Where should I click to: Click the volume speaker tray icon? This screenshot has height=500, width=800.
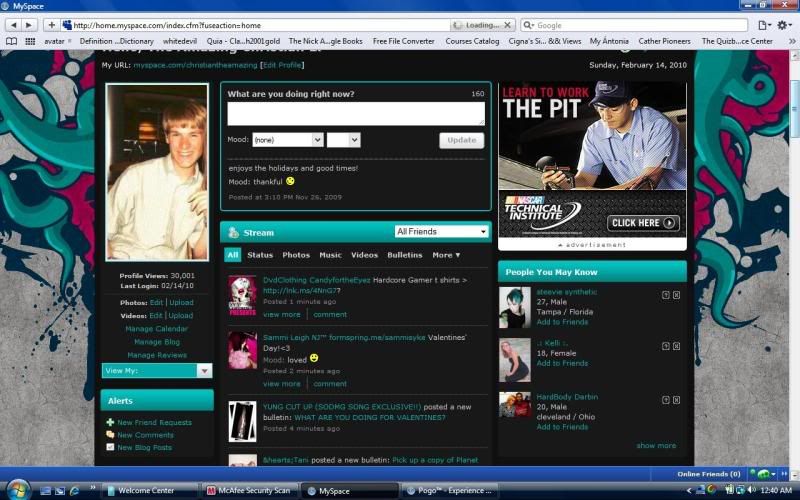coord(752,490)
